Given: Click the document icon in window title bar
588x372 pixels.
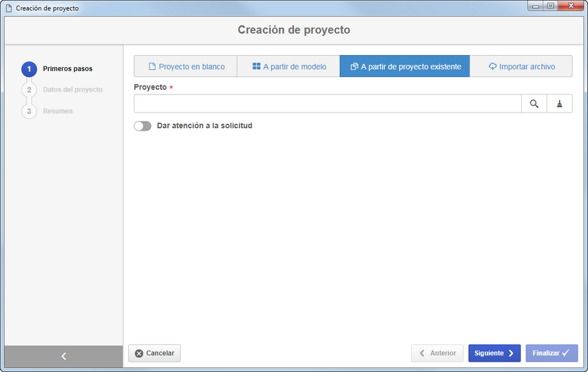Looking at the screenshot, I should pyautogui.click(x=9, y=8).
